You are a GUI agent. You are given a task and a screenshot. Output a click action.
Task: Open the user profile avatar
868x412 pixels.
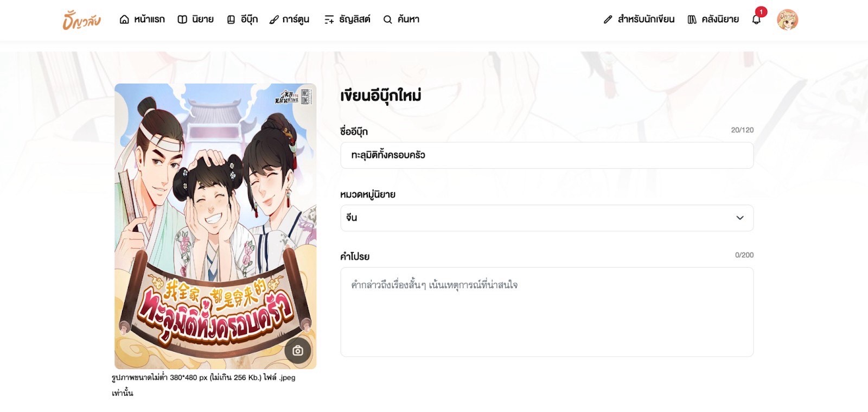tap(787, 20)
